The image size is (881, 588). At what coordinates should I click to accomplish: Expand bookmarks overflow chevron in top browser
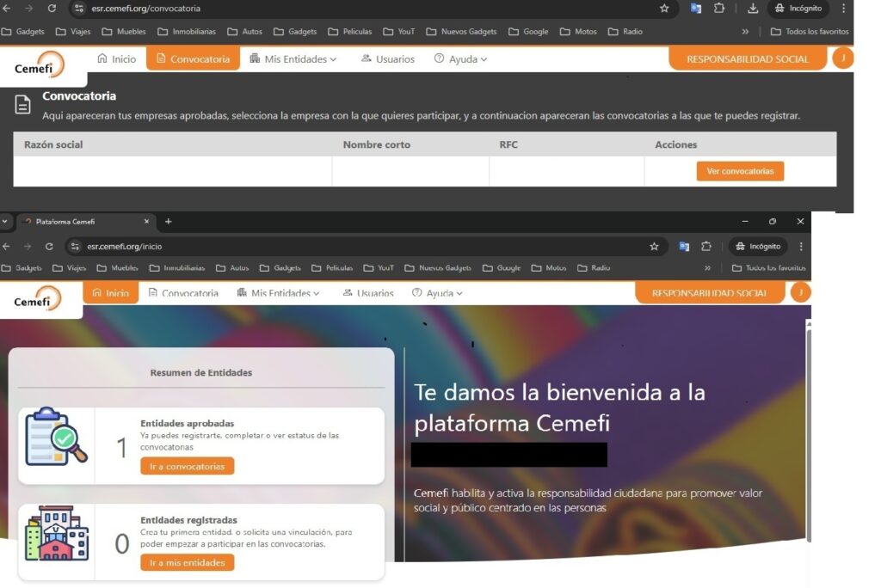click(x=745, y=32)
